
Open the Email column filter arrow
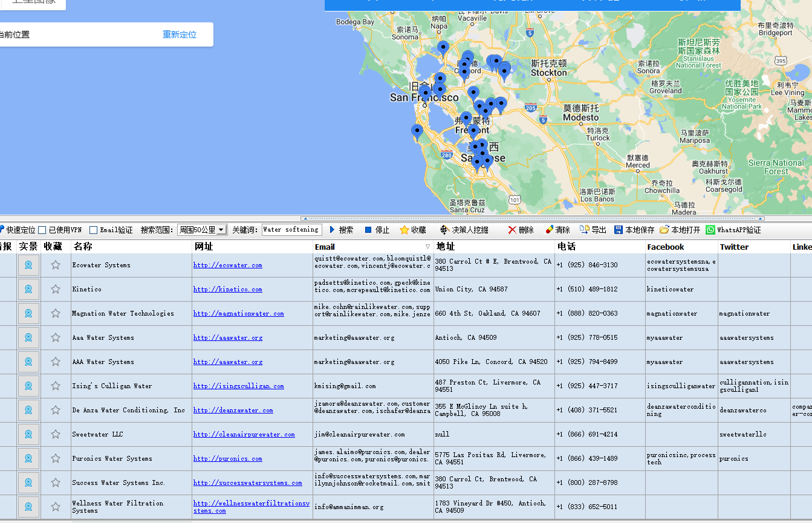[428, 247]
